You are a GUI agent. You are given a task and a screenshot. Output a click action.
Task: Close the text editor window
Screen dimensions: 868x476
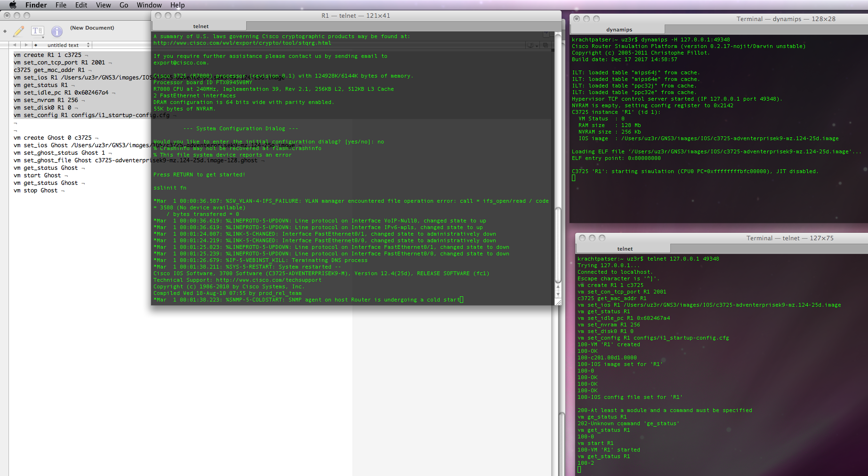click(x=7, y=16)
